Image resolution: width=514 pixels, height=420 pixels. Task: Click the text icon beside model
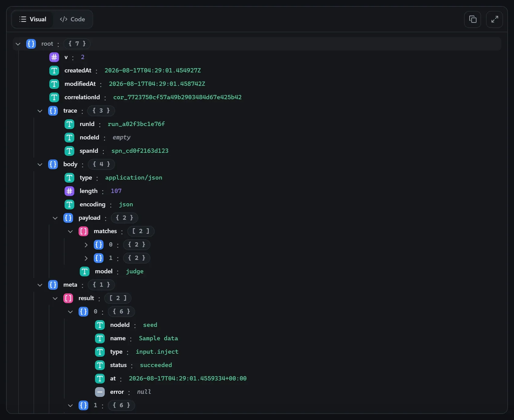point(85,271)
